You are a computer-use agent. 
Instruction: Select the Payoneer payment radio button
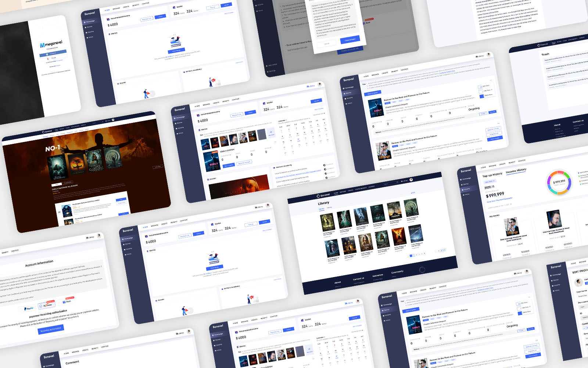(x=40, y=306)
